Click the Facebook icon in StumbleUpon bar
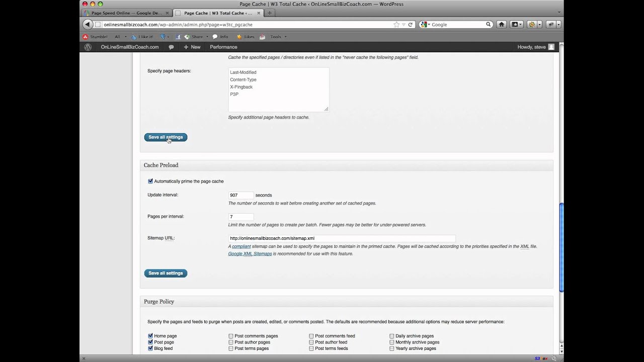The width and height of the screenshot is (644, 362). click(178, 37)
